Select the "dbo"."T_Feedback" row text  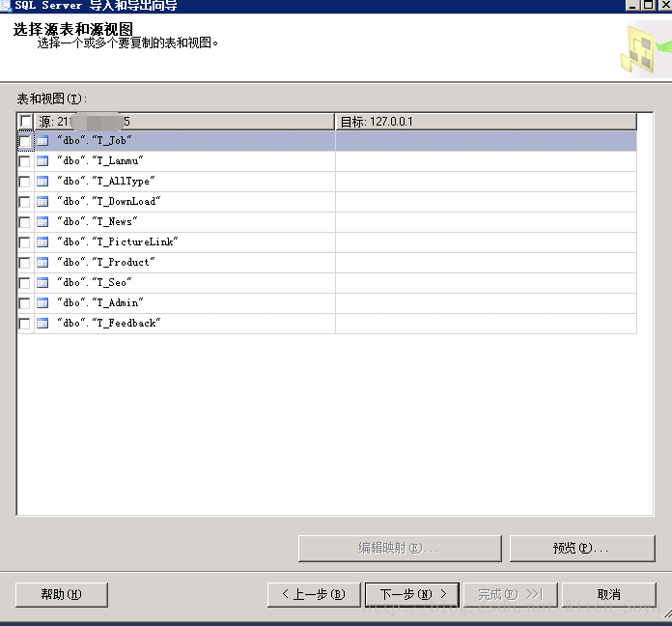109,324
